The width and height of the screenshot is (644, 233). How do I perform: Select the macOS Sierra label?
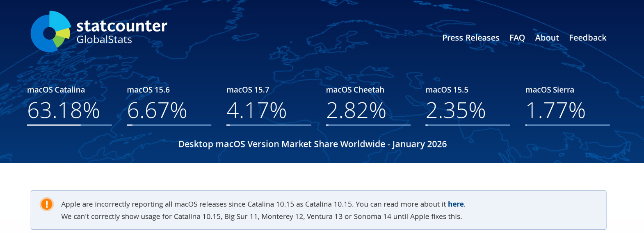[x=550, y=90]
